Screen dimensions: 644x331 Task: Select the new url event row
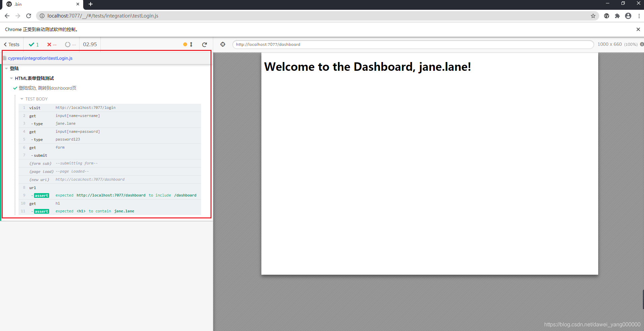(x=110, y=180)
